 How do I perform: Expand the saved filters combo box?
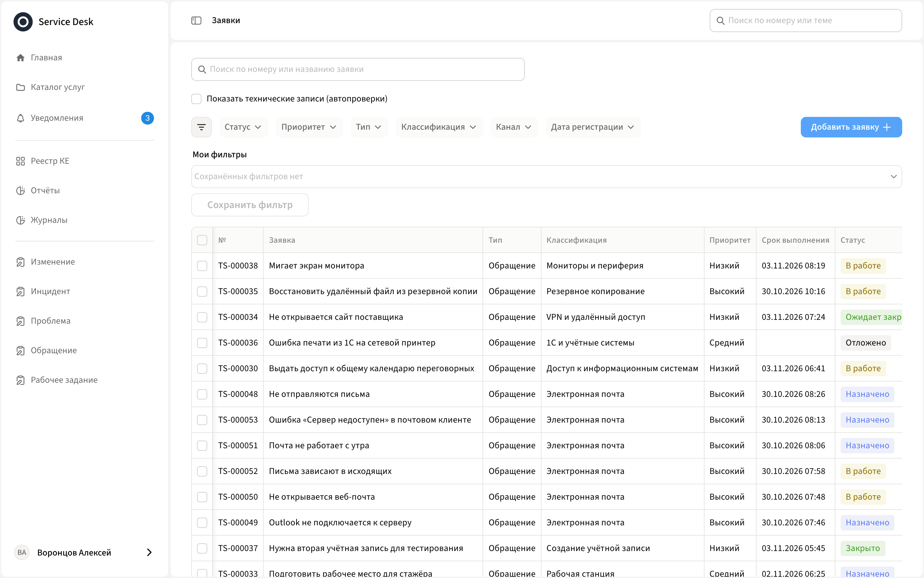tap(546, 177)
